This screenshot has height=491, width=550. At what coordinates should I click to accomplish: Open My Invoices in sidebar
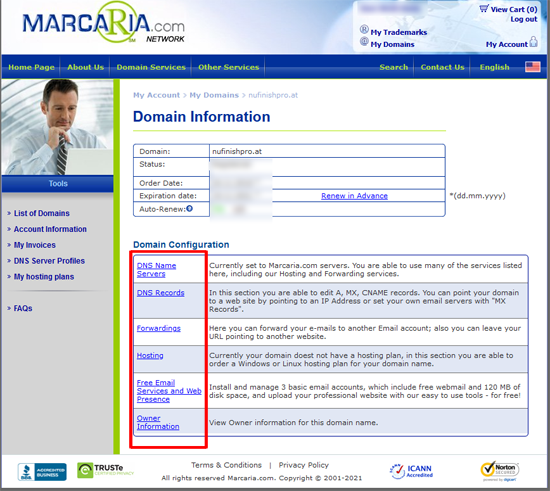35,245
